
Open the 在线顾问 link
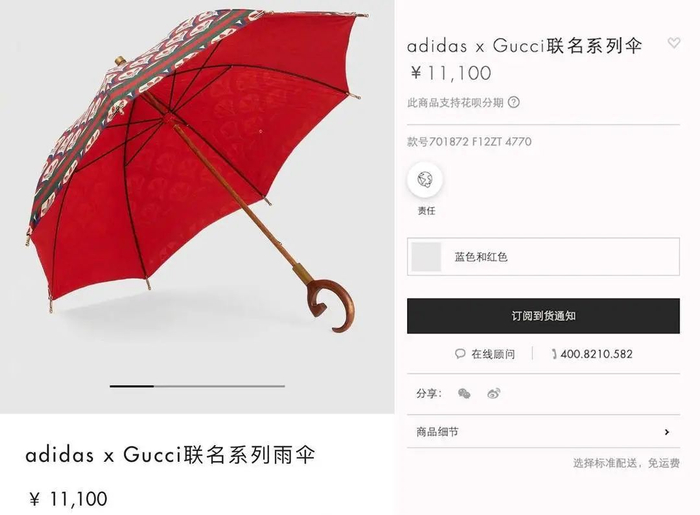pyautogui.click(x=493, y=354)
